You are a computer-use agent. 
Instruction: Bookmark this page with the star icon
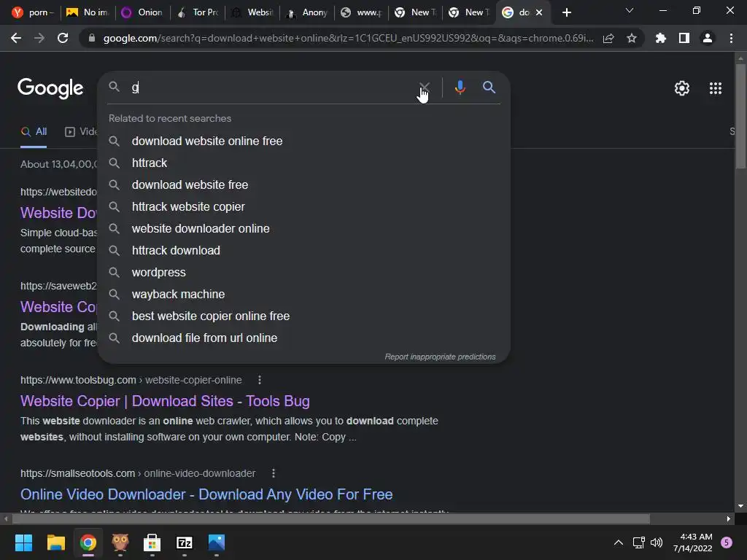pos(632,38)
